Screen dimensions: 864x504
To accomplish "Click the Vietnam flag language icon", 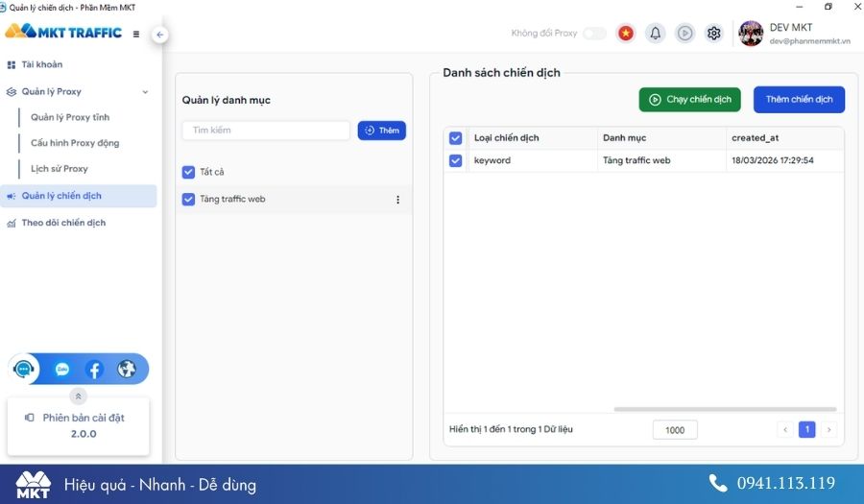I will click(626, 33).
